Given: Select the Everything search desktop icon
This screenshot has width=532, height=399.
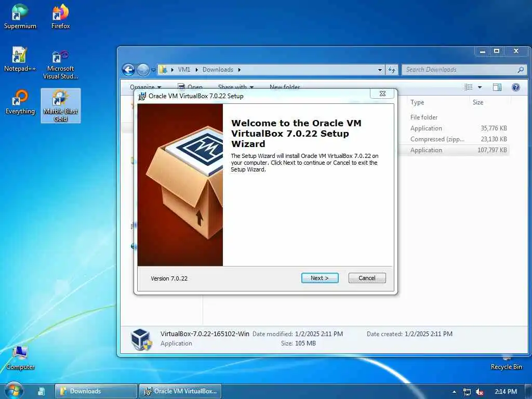Looking at the screenshot, I should pyautogui.click(x=20, y=102).
